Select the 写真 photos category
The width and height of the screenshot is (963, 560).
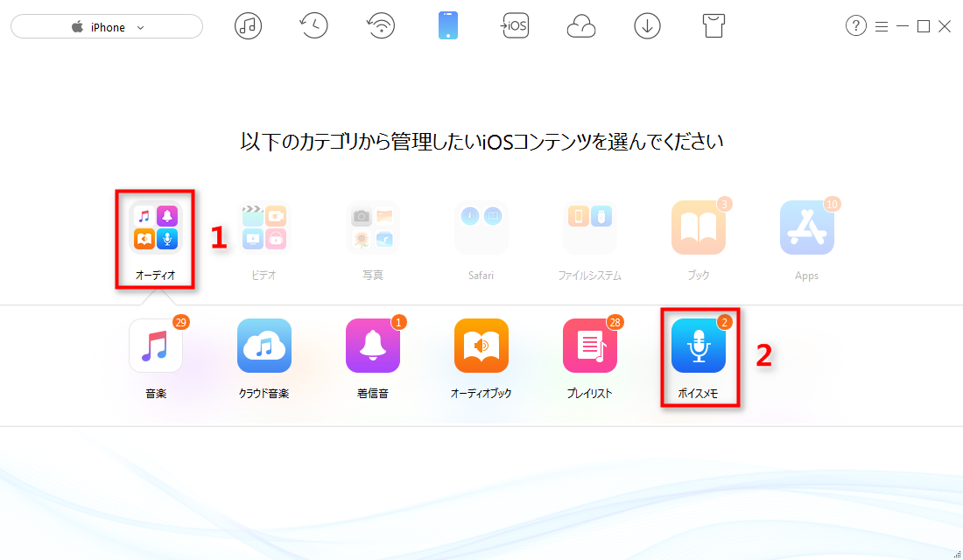point(373,240)
